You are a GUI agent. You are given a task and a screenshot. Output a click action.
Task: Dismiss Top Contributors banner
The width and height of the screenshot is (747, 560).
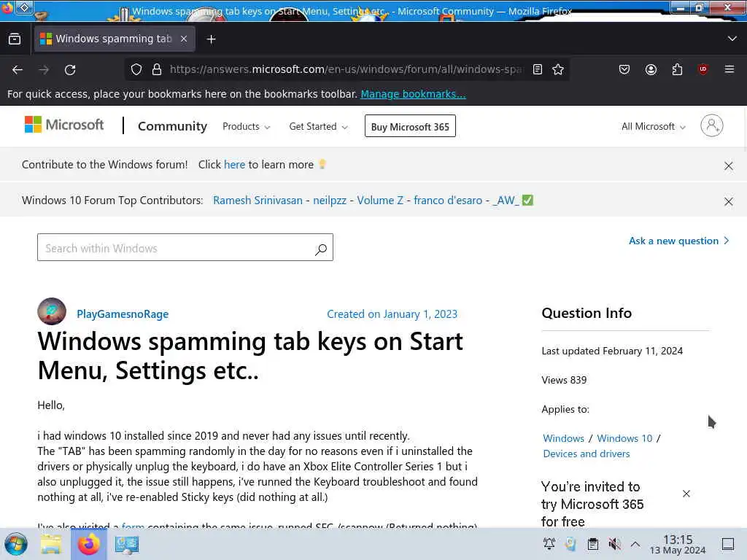[x=729, y=201]
